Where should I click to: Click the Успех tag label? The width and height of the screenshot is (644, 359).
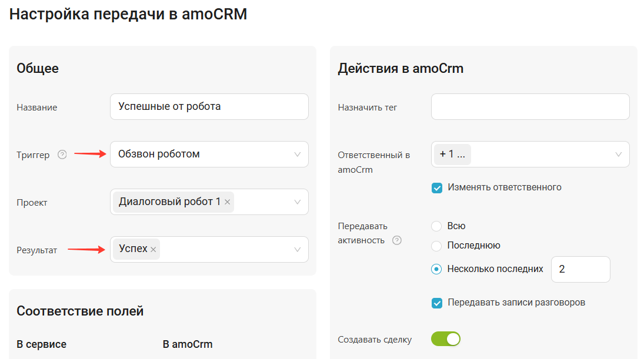[133, 249]
